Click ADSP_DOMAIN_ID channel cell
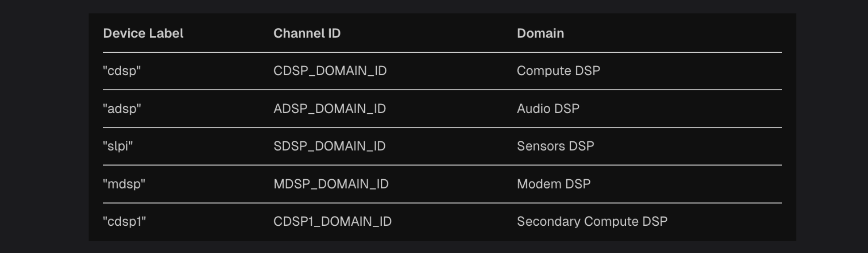 coord(329,109)
